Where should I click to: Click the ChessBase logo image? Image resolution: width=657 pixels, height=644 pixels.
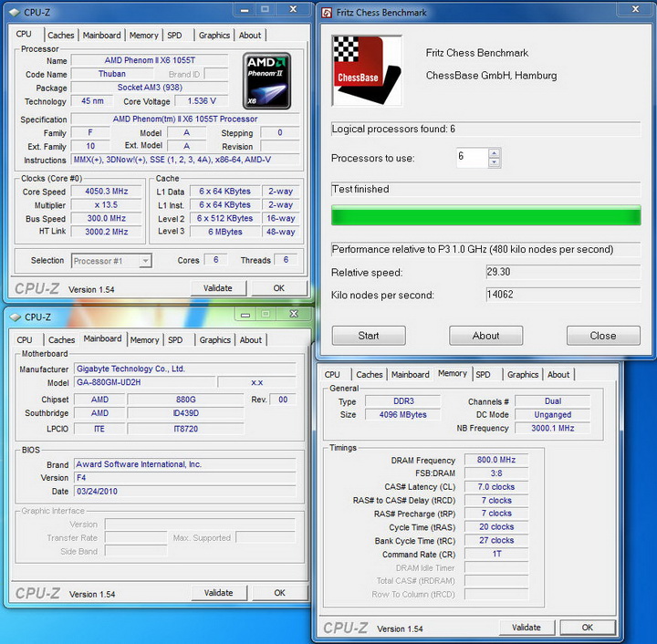click(367, 71)
